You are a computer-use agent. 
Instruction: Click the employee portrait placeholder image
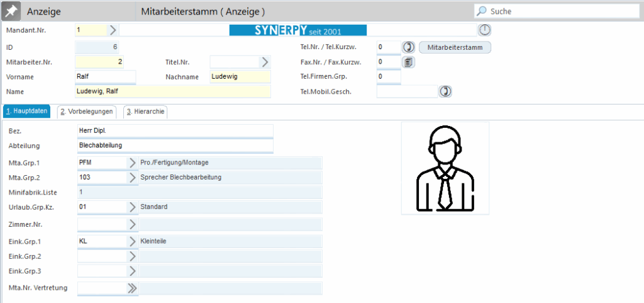tap(445, 168)
